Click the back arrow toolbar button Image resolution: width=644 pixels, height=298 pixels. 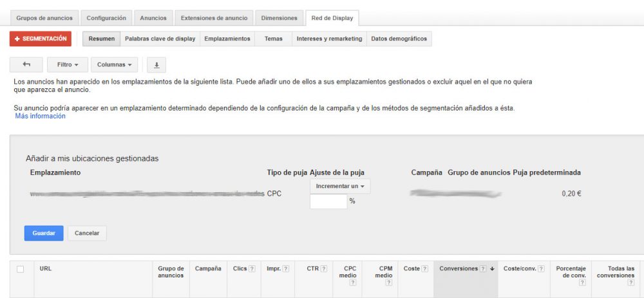(26, 64)
